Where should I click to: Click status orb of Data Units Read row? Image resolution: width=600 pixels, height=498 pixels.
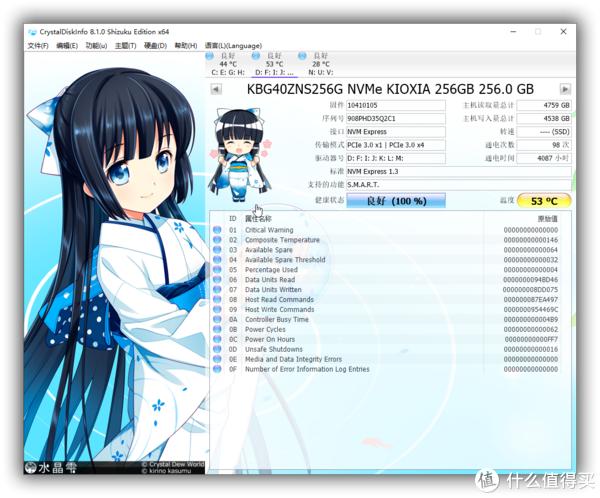point(217,279)
